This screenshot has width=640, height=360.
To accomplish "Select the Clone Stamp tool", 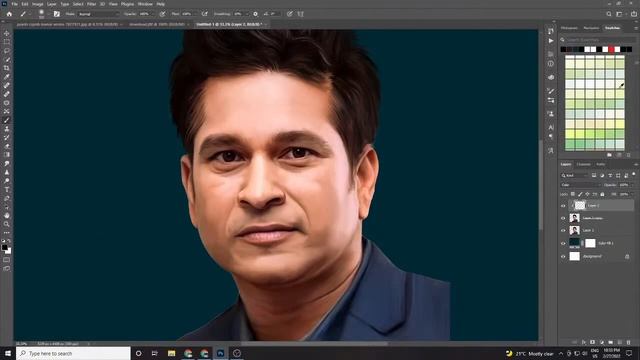I will tap(7, 129).
